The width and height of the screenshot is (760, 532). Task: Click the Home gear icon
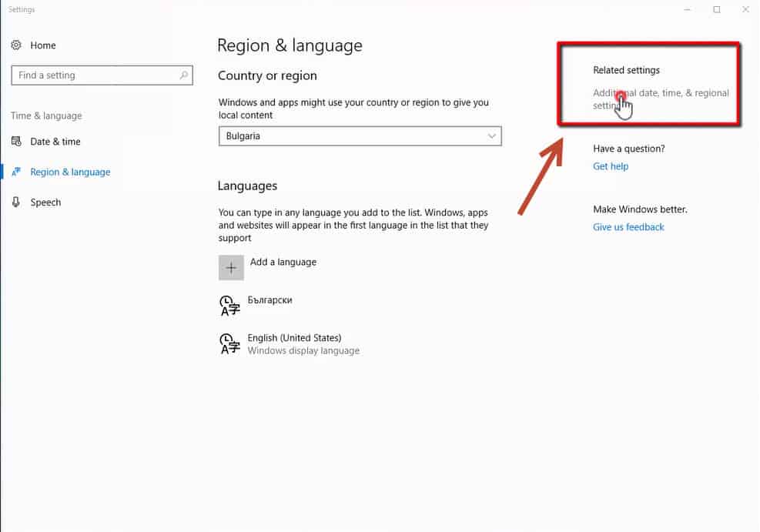(x=16, y=45)
